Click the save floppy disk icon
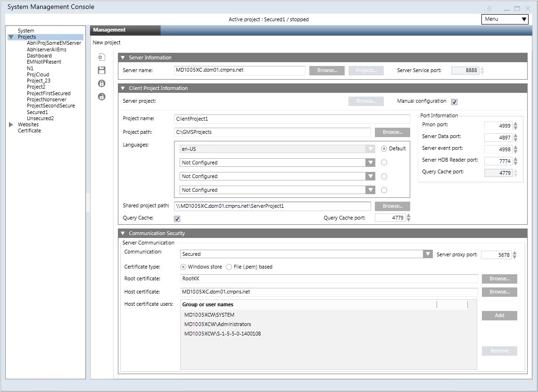 point(101,71)
